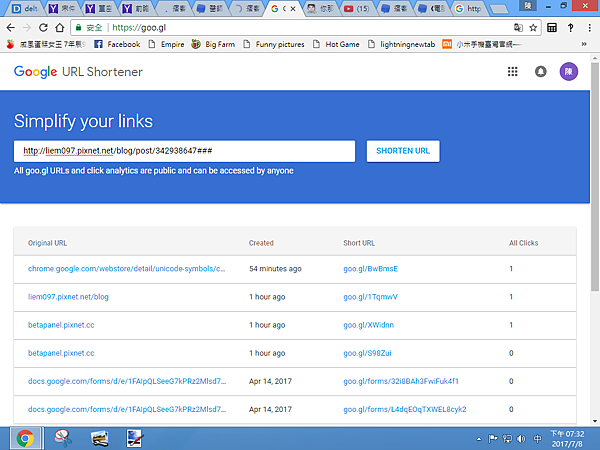Switch to the YouTube (15) tab
Image resolution: width=600 pixels, height=450 pixels.
[357, 8]
